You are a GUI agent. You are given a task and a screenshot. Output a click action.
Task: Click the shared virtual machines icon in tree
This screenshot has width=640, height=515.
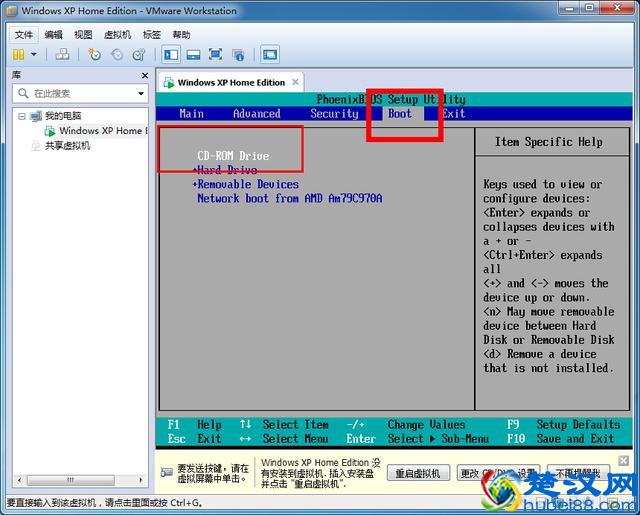point(36,146)
